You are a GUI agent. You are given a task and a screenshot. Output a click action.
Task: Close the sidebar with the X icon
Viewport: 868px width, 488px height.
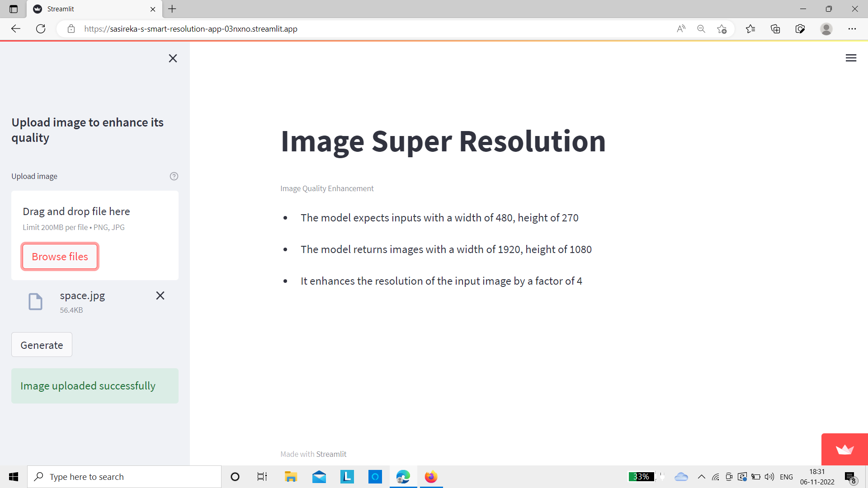tap(173, 58)
